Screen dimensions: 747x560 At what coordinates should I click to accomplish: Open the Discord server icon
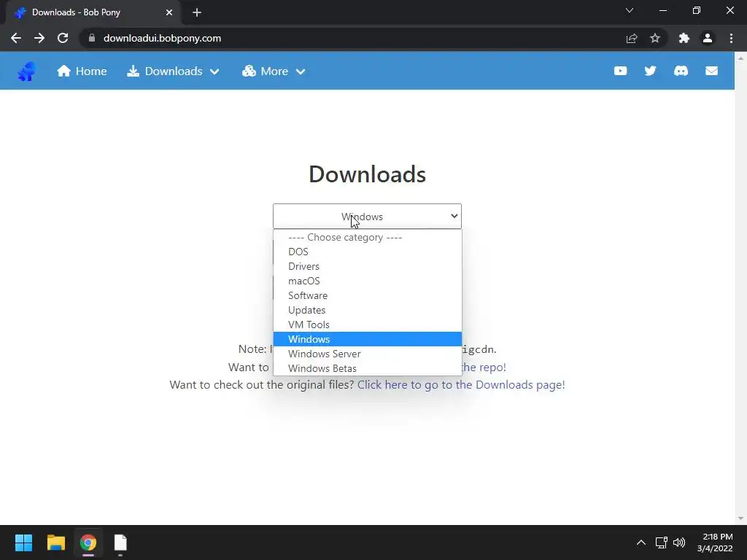click(x=681, y=71)
